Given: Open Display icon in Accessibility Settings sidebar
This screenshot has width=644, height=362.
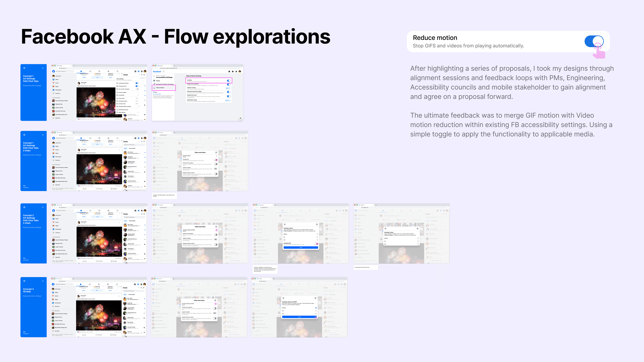Looking at the screenshot, I should pos(154,81).
